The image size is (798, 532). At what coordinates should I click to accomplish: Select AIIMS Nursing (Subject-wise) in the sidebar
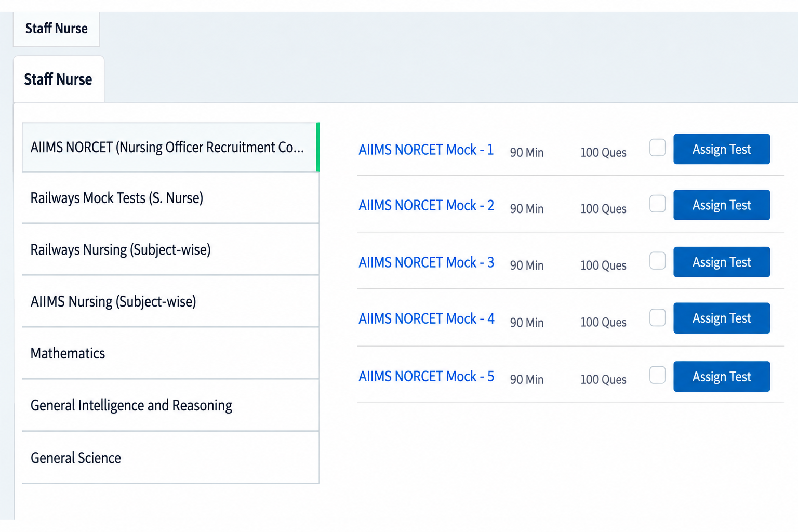(170, 301)
